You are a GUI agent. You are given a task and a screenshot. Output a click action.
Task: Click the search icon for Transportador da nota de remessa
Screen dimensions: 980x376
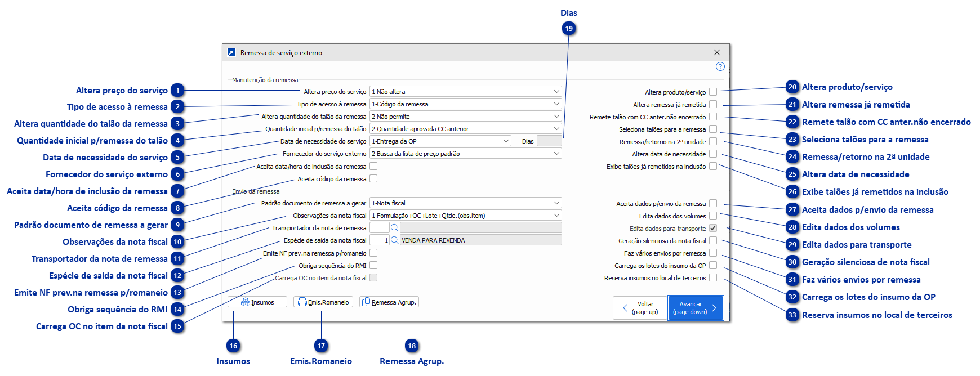click(394, 228)
